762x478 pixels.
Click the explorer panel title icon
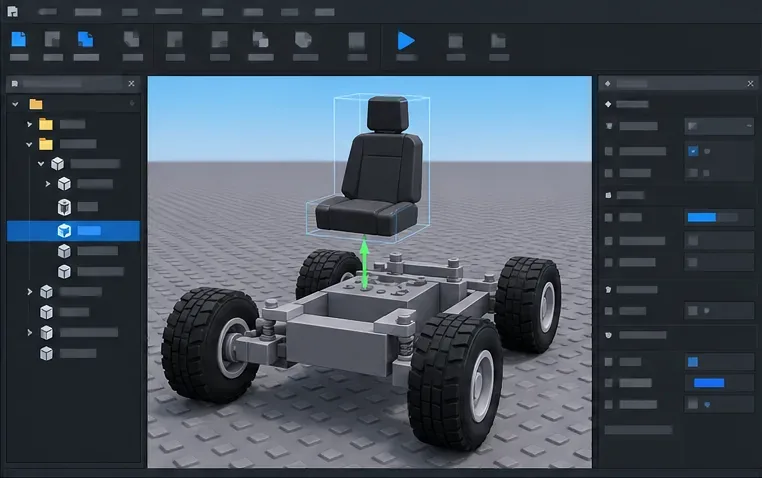click(x=15, y=84)
